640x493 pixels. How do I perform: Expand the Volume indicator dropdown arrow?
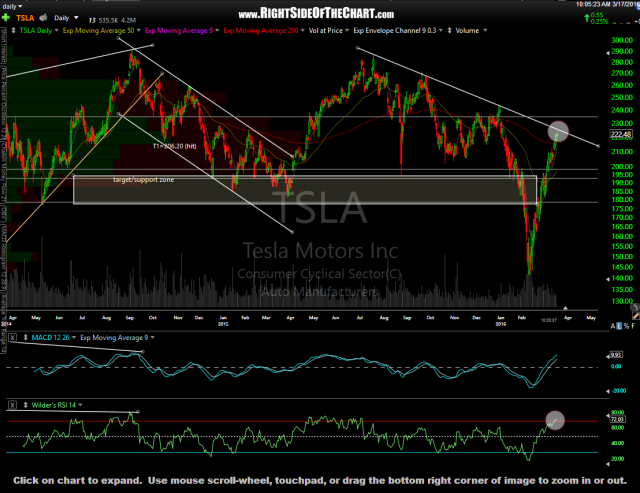pyautogui.click(x=485, y=31)
